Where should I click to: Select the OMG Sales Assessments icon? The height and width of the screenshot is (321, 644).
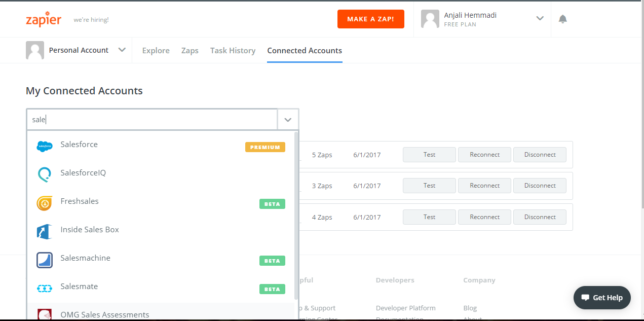pyautogui.click(x=45, y=314)
